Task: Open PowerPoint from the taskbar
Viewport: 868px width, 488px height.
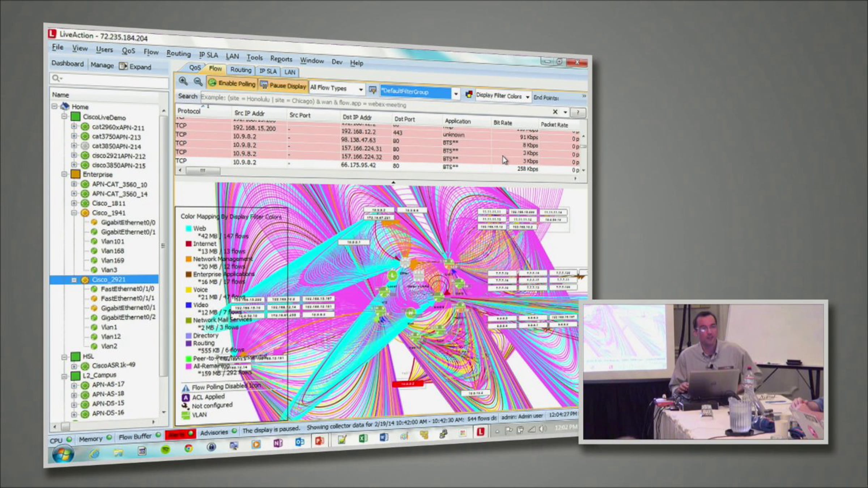Action: pos(319,441)
